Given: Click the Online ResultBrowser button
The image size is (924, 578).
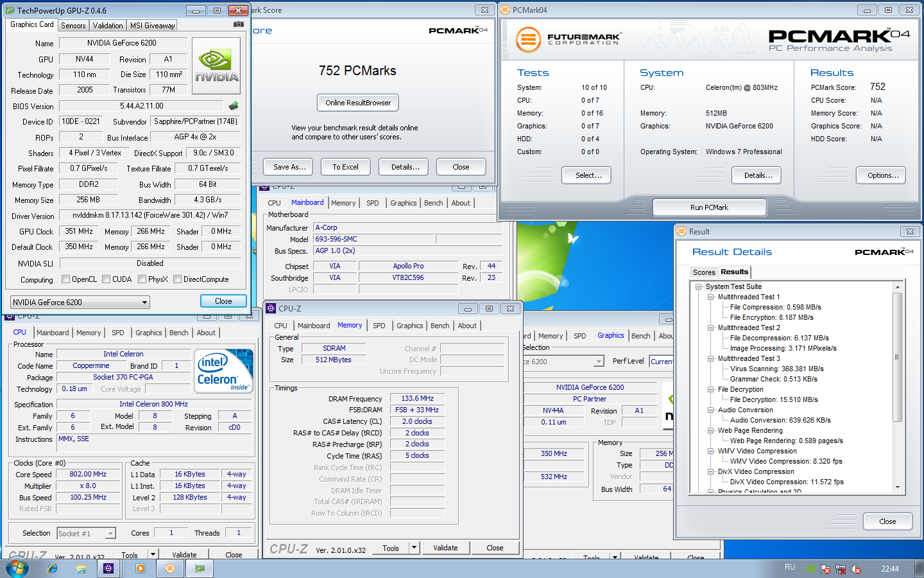Looking at the screenshot, I should click(x=358, y=103).
